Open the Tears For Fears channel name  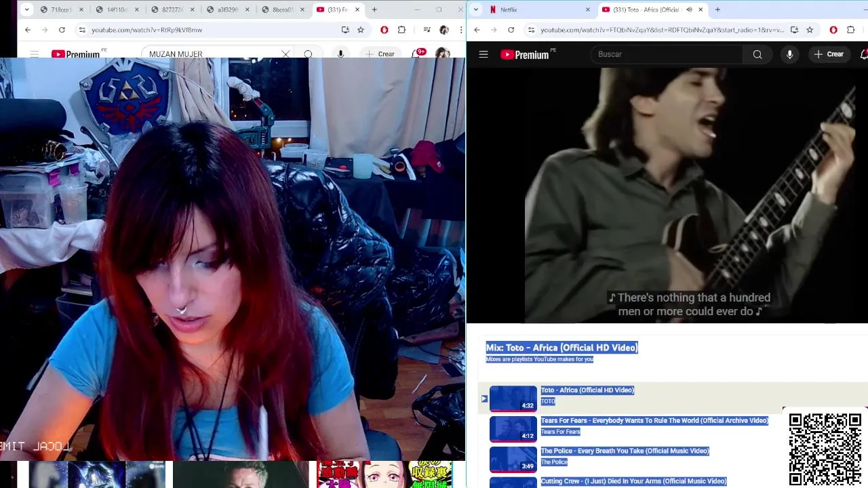tap(560, 432)
